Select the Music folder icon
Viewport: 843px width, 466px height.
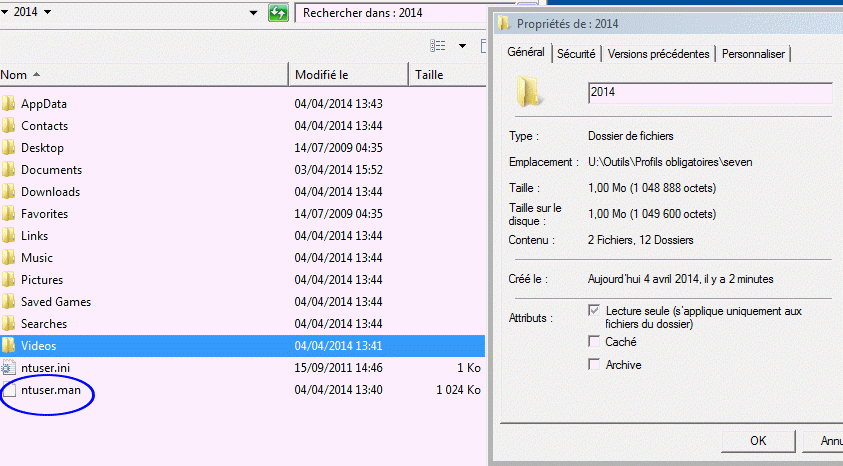(8, 257)
